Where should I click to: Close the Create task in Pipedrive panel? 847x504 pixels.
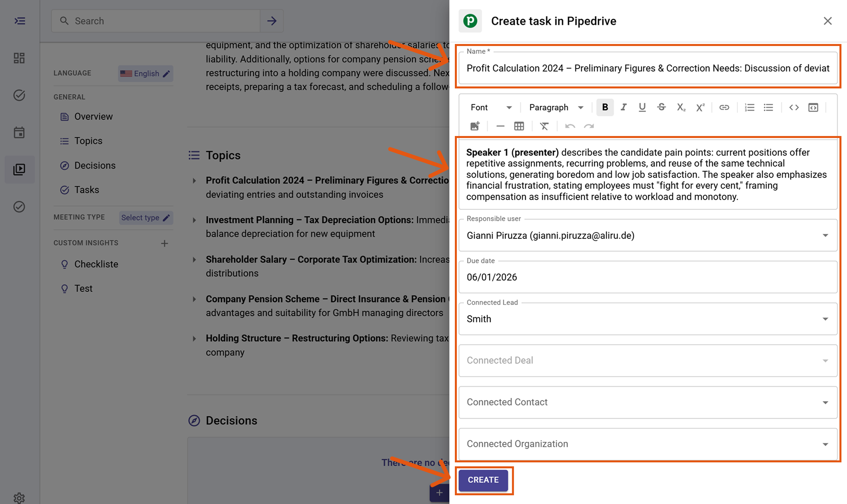point(828,21)
